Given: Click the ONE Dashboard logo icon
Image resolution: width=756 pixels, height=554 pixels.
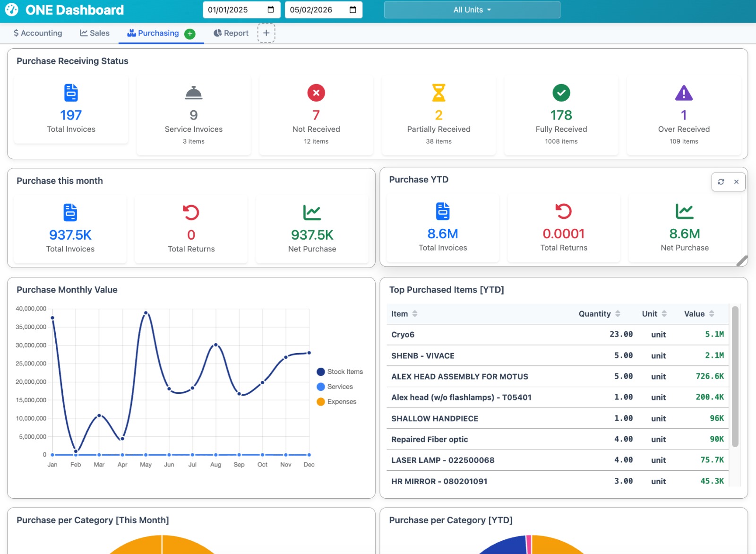Looking at the screenshot, I should tap(11, 10).
